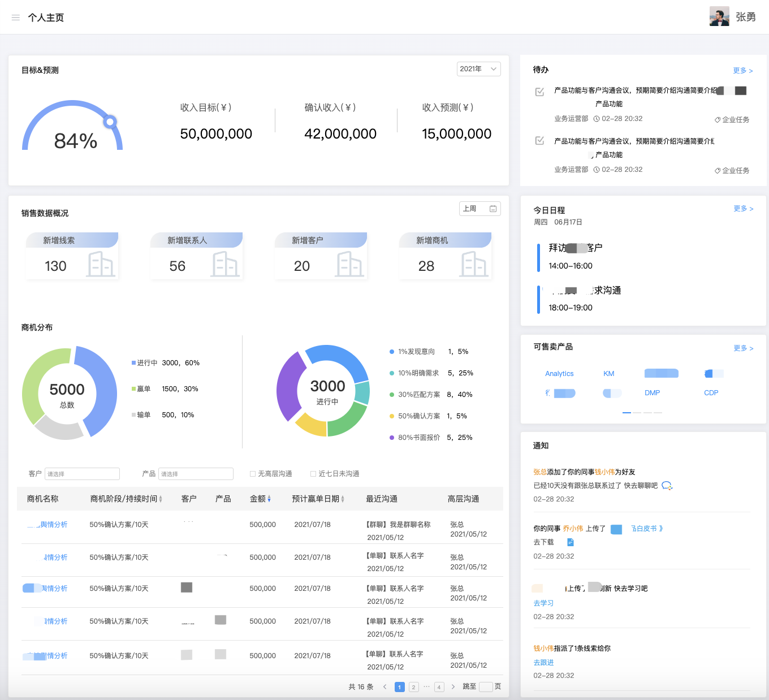Click the green 赢单 legend swatch
This screenshot has height=700, width=769.
(x=133, y=389)
